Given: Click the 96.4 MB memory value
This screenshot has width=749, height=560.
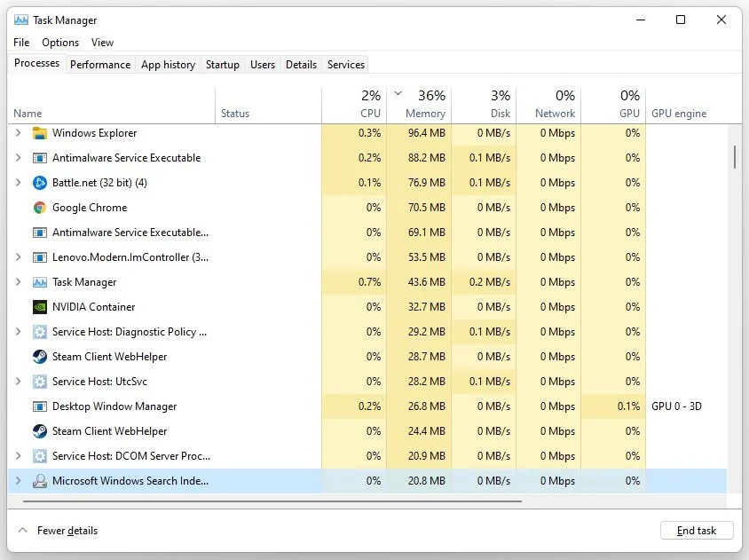Looking at the screenshot, I should (x=427, y=133).
